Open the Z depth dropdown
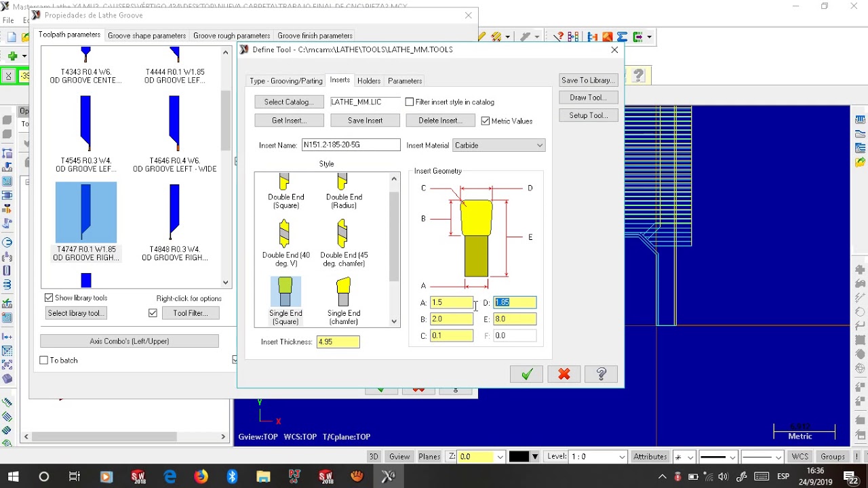The height and width of the screenshot is (488, 868). point(500,457)
